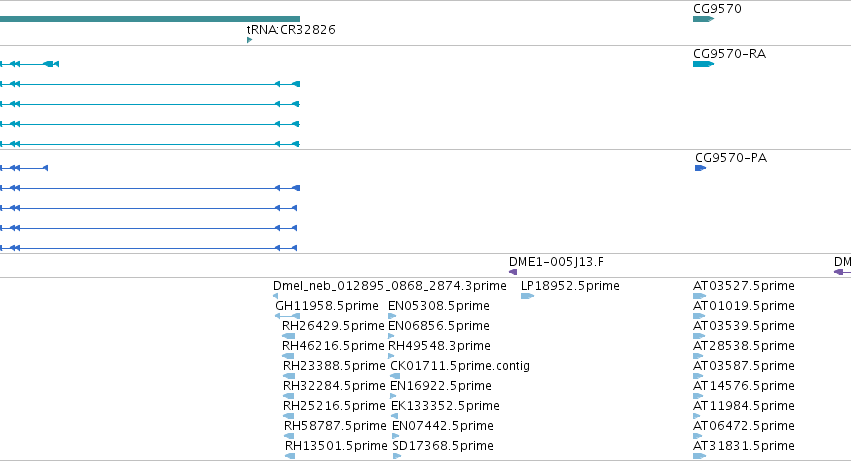The image size is (851, 461).
Task: Click the glyph under RH58787.5prime
Action: pyautogui.click(x=289, y=436)
